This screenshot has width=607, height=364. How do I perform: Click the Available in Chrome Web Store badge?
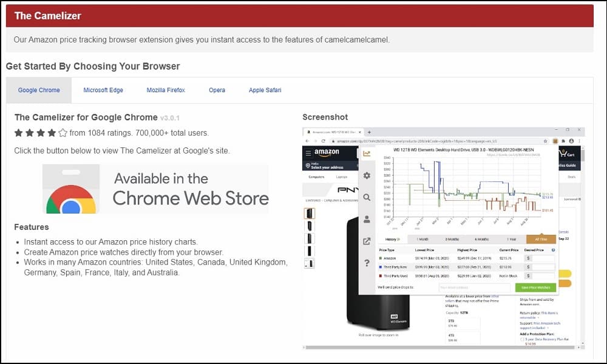pos(155,189)
